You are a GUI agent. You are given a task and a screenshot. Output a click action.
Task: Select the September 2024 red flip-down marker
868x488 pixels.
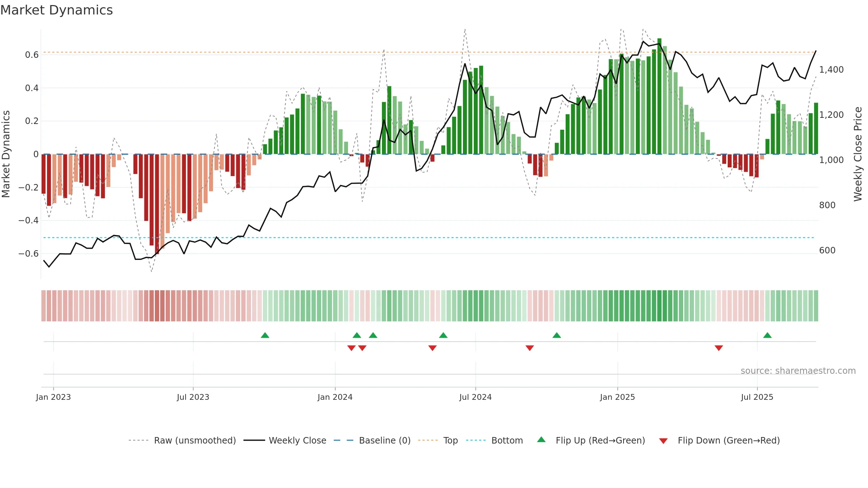click(530, 348)
